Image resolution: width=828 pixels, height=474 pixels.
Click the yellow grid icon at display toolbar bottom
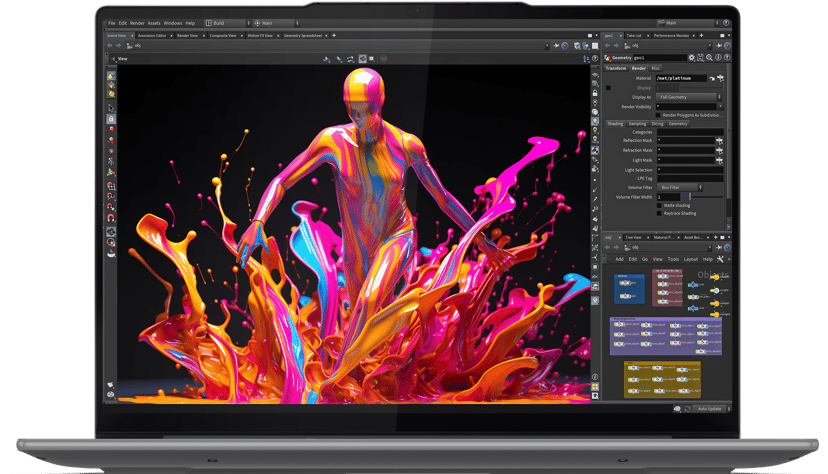pos(595,387)
